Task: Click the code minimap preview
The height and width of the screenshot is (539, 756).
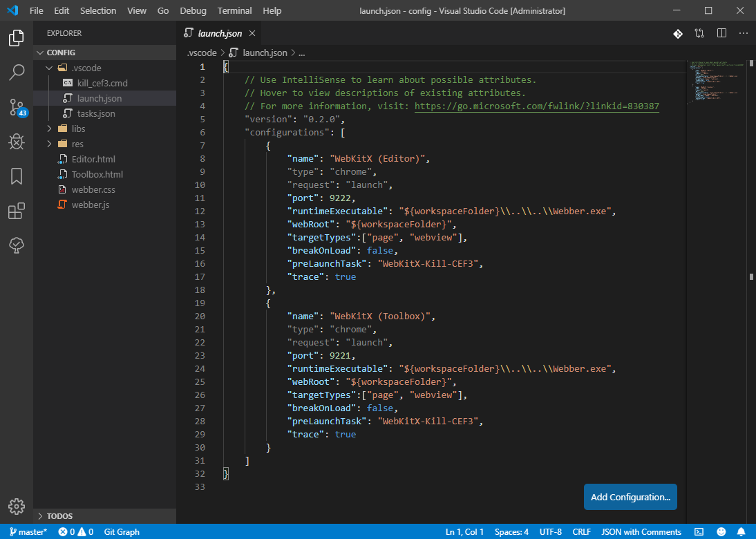Action: tap(717, 82)
